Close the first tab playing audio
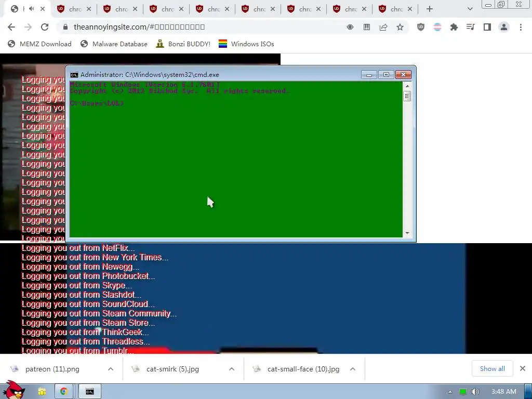Viewport: 532px width, 399px height. (43, 9)
